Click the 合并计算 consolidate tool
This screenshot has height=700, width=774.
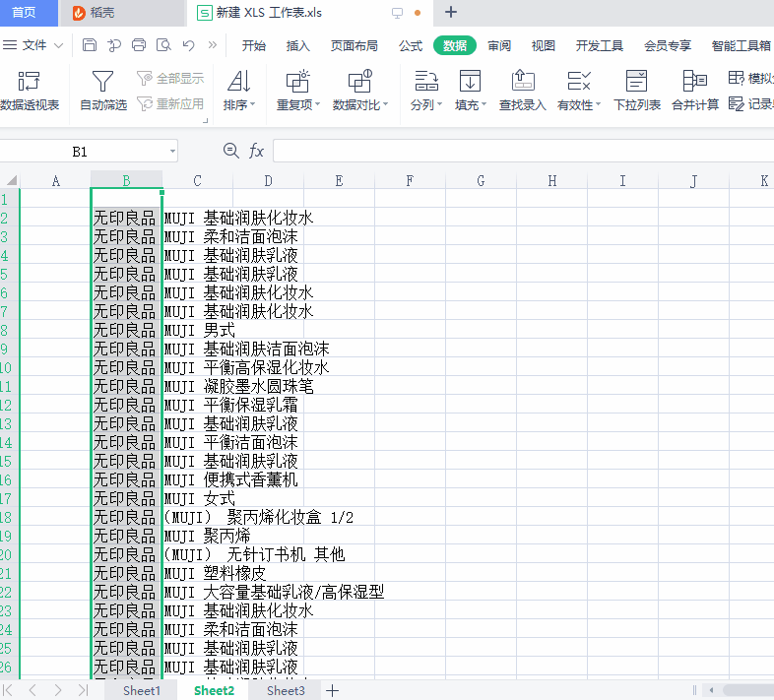[695, 92]
